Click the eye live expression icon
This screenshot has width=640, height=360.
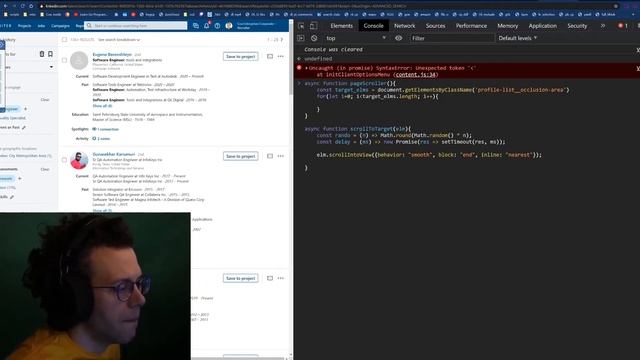point(398,38)
